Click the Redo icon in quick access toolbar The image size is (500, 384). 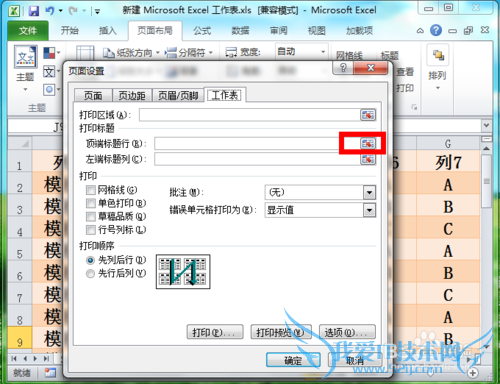(x=73, y=11)
